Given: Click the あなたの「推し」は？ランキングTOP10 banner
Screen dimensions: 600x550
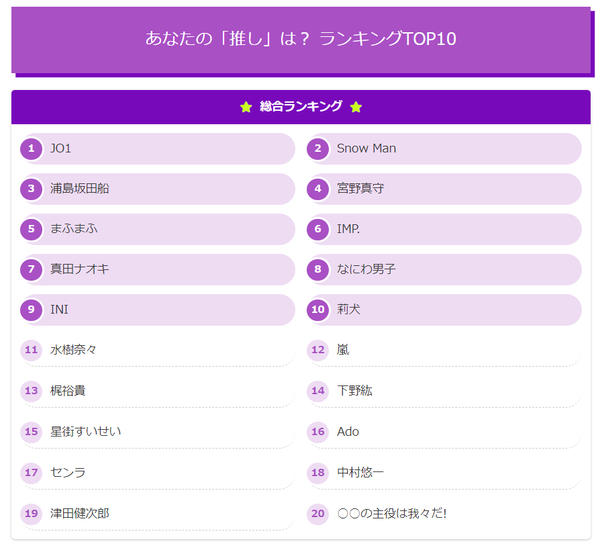Looking at the screenshot, I should point(301,39).
